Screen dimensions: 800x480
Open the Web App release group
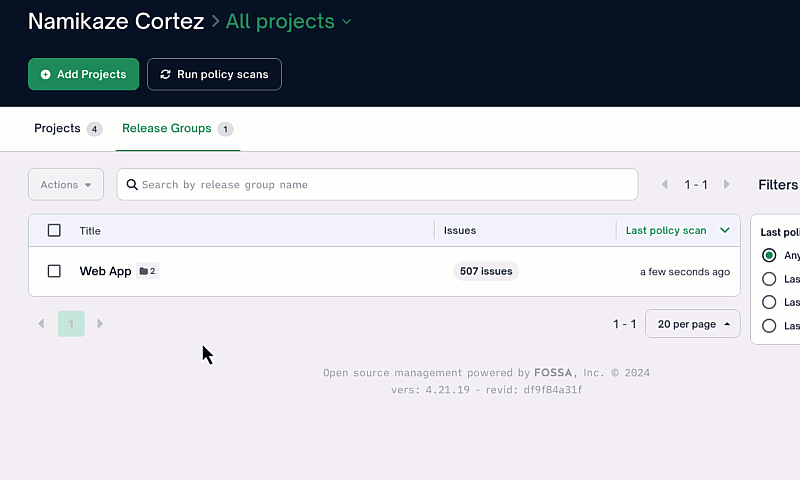click(x=105, y=271)
